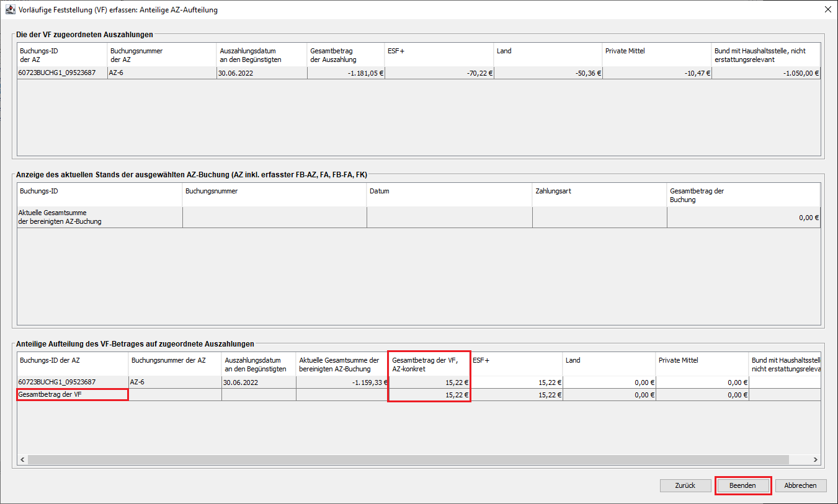Select the total row's 0,00 € under Private Mittel
Viewport: 838px width, 504px height.
tap(702, 394)
